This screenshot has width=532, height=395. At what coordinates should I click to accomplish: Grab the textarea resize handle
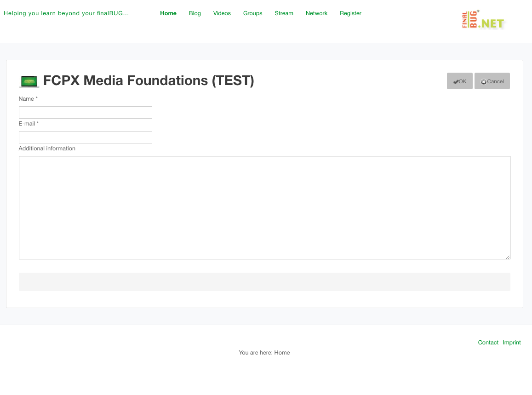pos(508,257)
